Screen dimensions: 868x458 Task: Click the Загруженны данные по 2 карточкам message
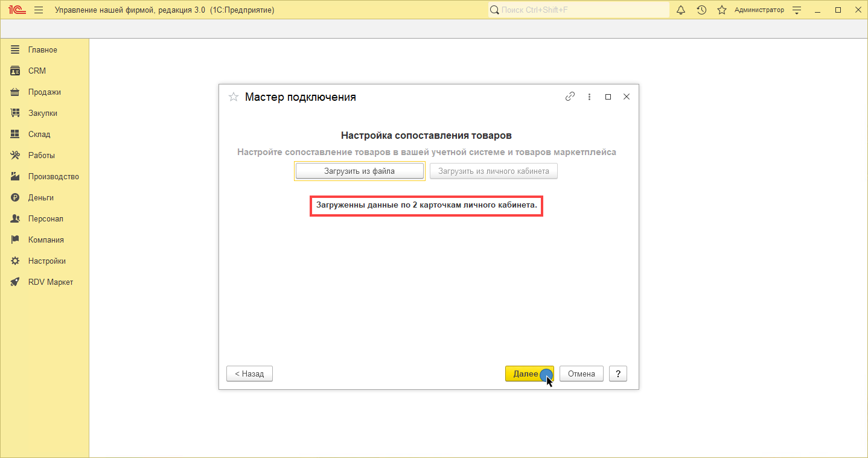tap(427, 206)
